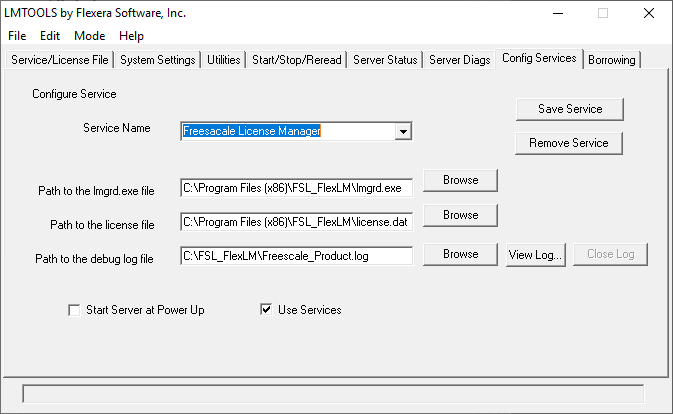Click the Path to the lmgrd.exe file label
Viewport: 673px width, 414px height.
96,191
